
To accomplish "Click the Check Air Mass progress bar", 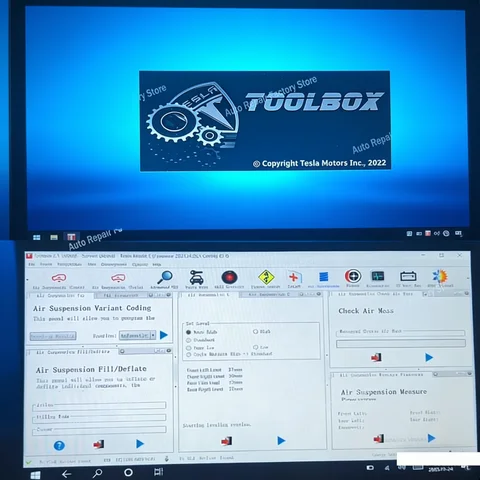I will pyautogui.click(x=401, y=344).
